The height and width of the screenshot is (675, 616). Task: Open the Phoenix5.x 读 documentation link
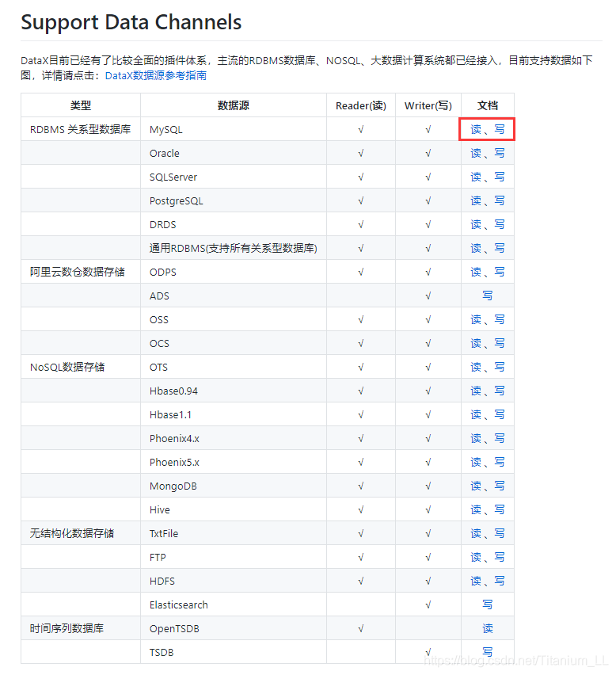(476, 462)
